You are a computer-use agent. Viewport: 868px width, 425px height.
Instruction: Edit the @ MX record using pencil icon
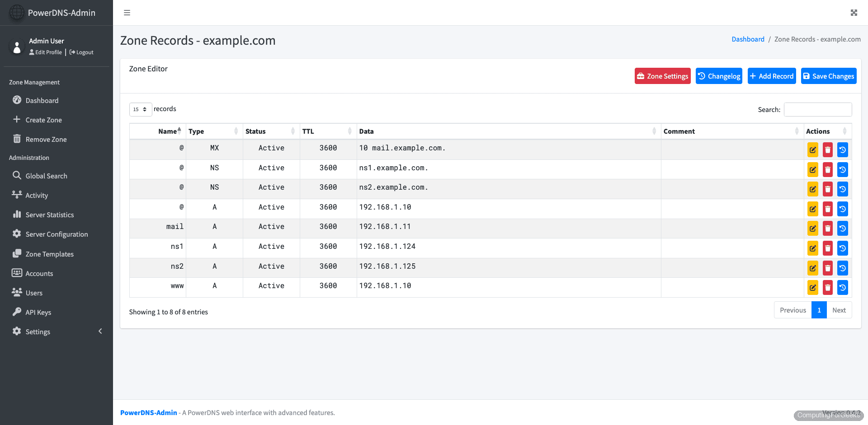pyautogui.click(x=812, y=149)
